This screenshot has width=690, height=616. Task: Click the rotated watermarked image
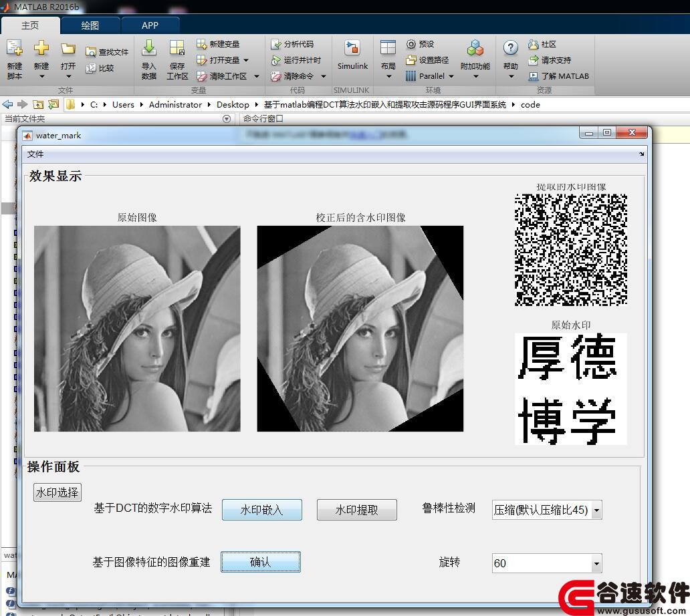pos(360,329)
